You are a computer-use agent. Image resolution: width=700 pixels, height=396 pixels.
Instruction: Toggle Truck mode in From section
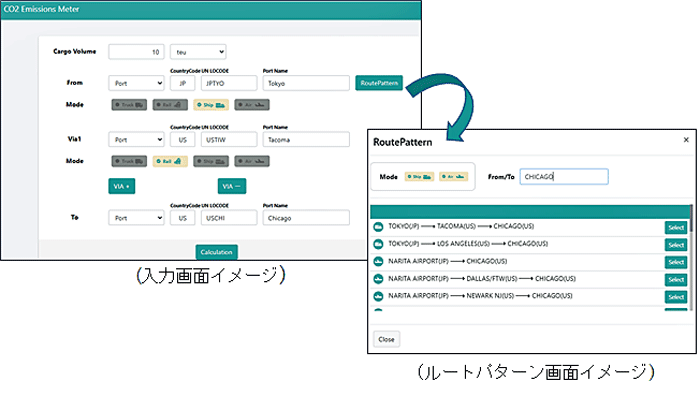129,105
